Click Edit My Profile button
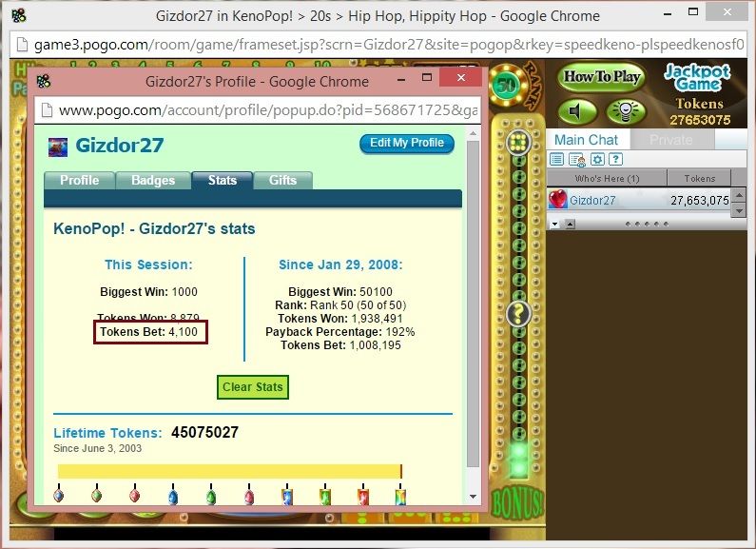 click(407, 144)
